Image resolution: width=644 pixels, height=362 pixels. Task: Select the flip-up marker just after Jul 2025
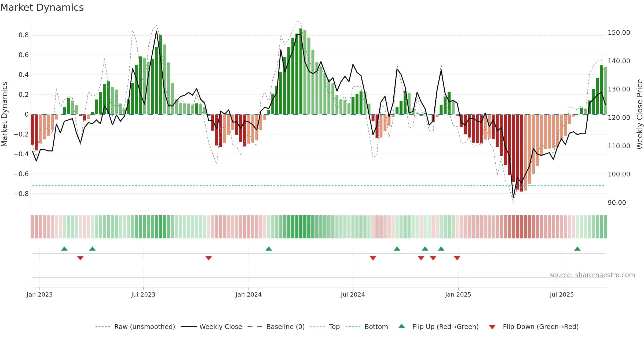577,249
